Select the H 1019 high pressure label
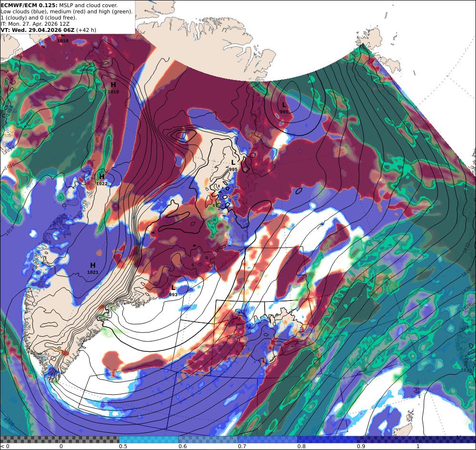This screenshot has height=450, width=476. (113, 88)
